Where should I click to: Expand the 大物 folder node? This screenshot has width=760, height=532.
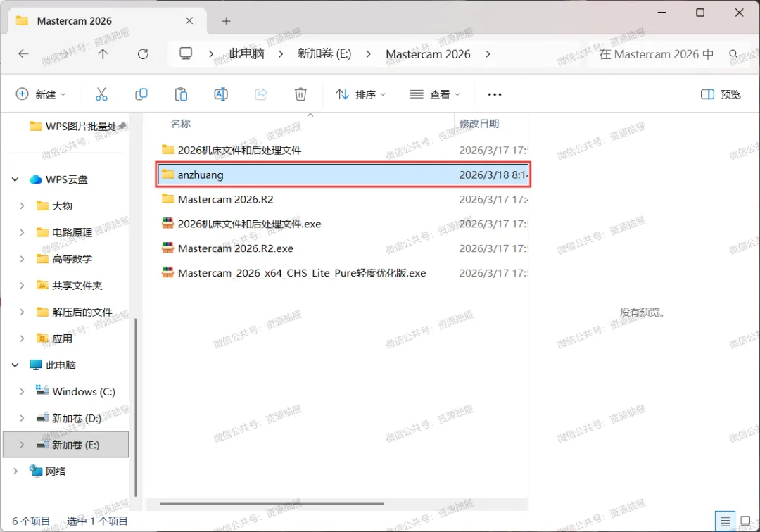tap(22, 206)
